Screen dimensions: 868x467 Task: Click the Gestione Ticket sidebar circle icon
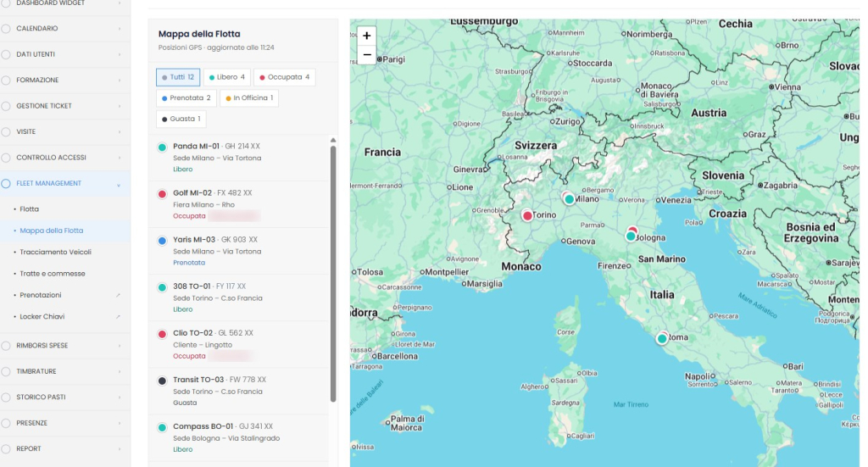pos(6,106)
